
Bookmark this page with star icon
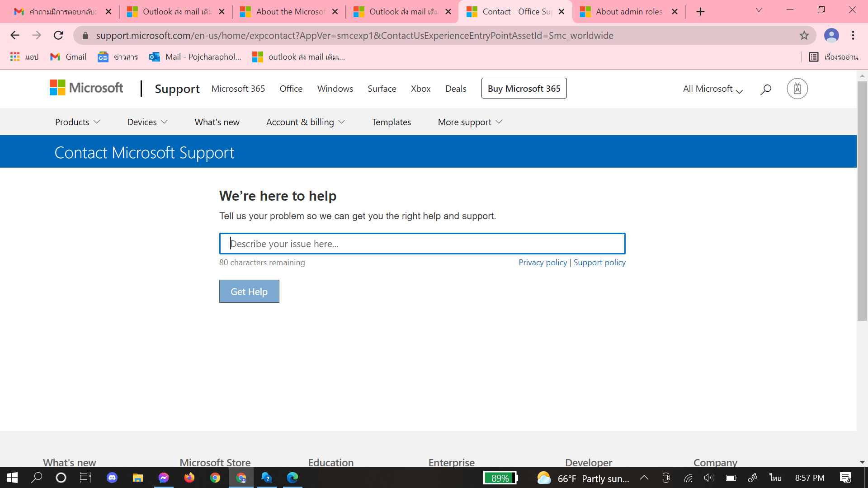click(x=804, y=35)
